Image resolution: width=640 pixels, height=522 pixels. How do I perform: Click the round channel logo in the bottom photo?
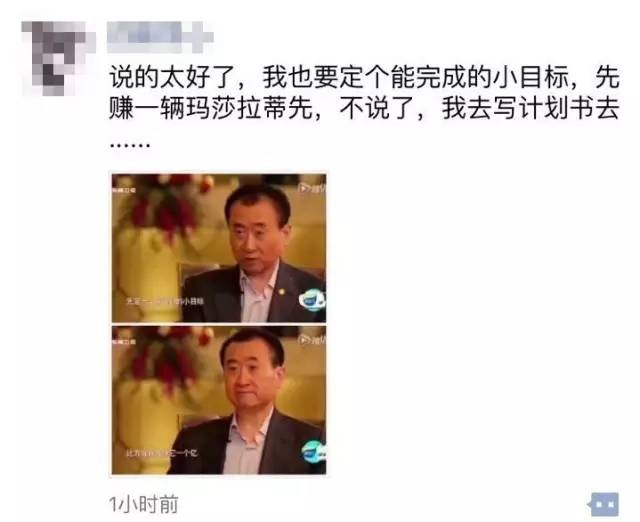point(313,452)
